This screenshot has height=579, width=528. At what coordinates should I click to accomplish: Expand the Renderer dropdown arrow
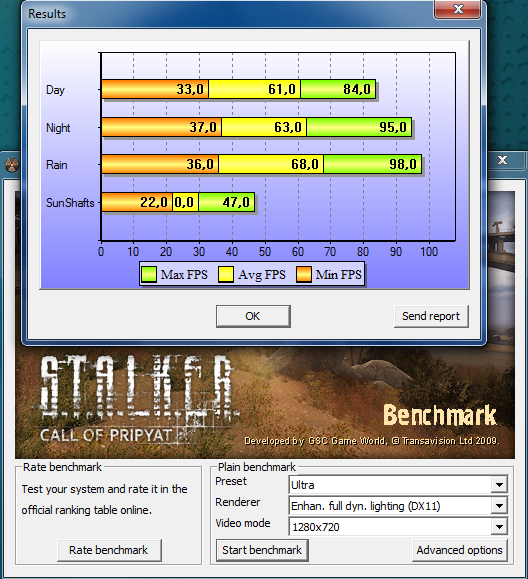[x=499, y=506]
